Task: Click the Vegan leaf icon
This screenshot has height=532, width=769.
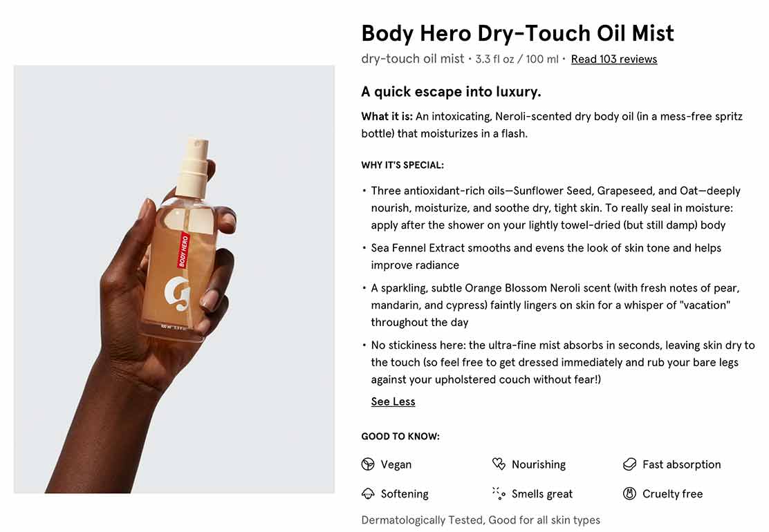Action: coord(368,464)
